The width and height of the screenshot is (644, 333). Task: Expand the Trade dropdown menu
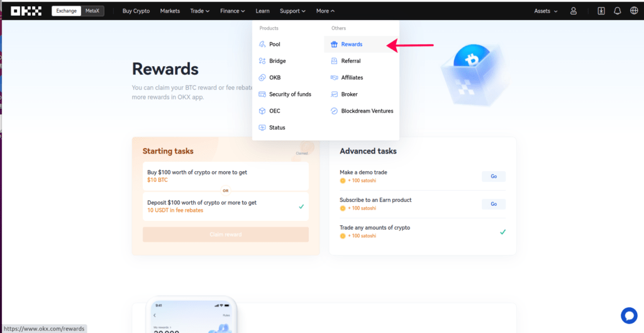pos(199,11)
